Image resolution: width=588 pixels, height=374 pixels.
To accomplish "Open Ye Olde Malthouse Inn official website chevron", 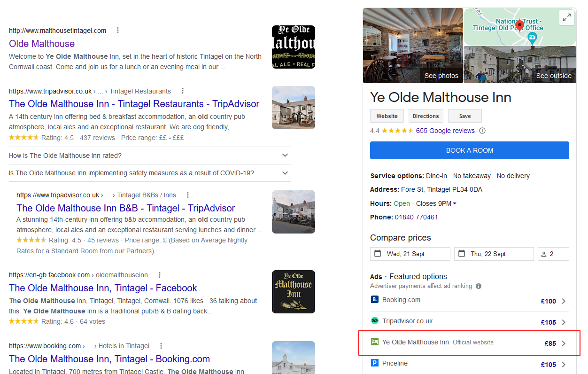I will (x=564, y=343).
